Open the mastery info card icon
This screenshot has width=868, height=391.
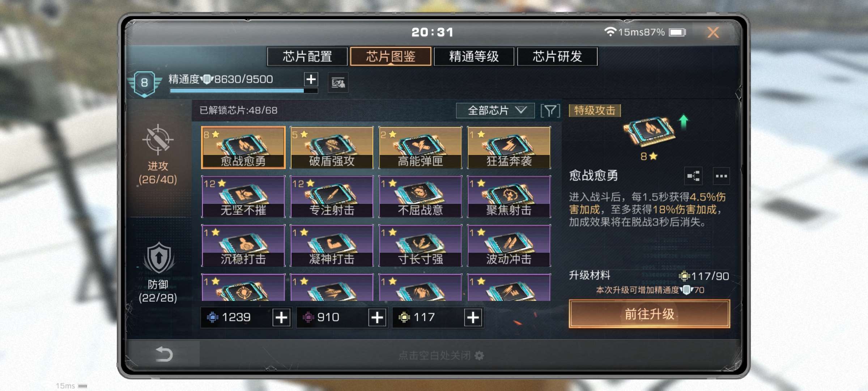coord(338,83)
